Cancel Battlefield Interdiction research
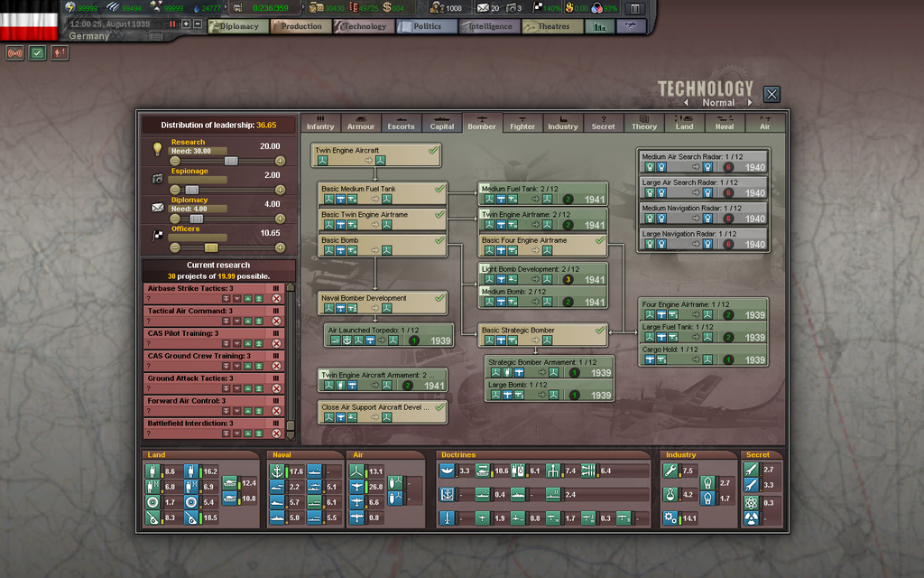 click(276, 433)
